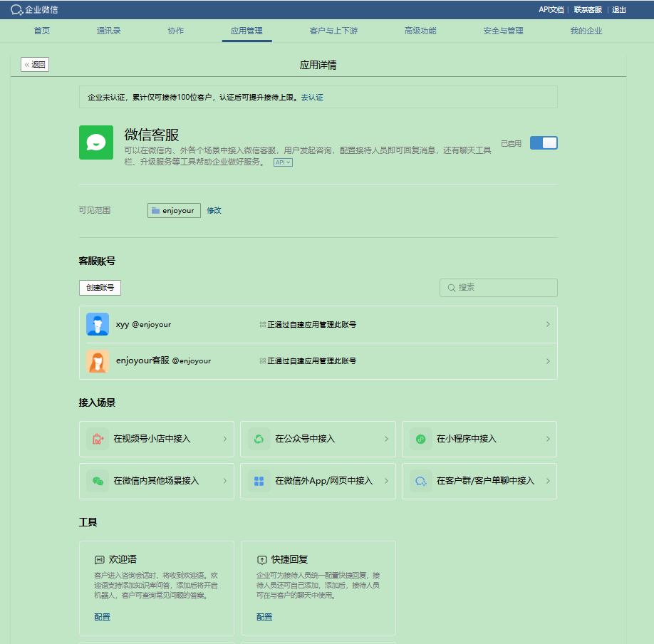
Task: Open the API文档 link
Action: pyautogui.click(x=551, y=9)
